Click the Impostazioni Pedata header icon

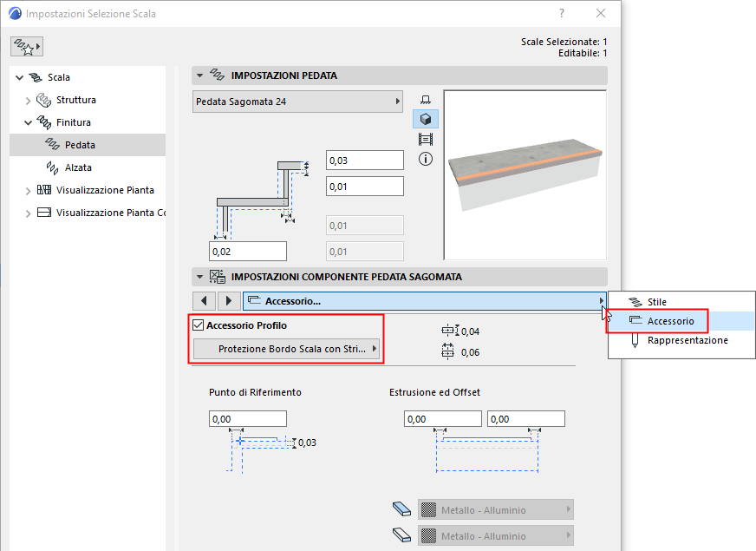pos(217,75)
